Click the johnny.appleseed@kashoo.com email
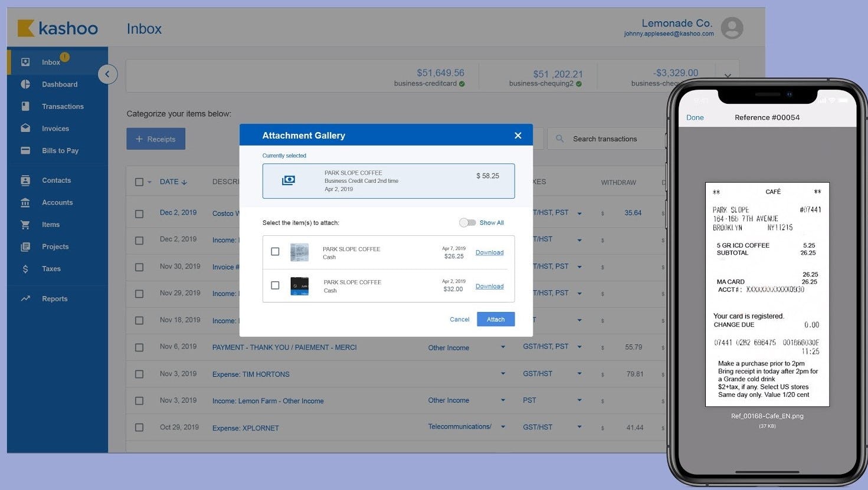Viewport: 868px width, 490px height. click(669, 34)
